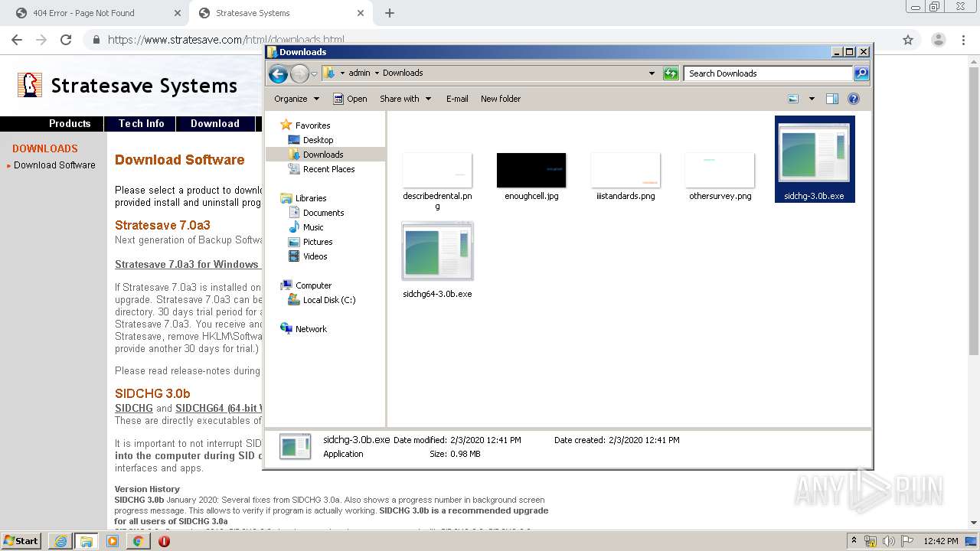
Task: Click the browser Back arrow
Action: pos(17,40)
